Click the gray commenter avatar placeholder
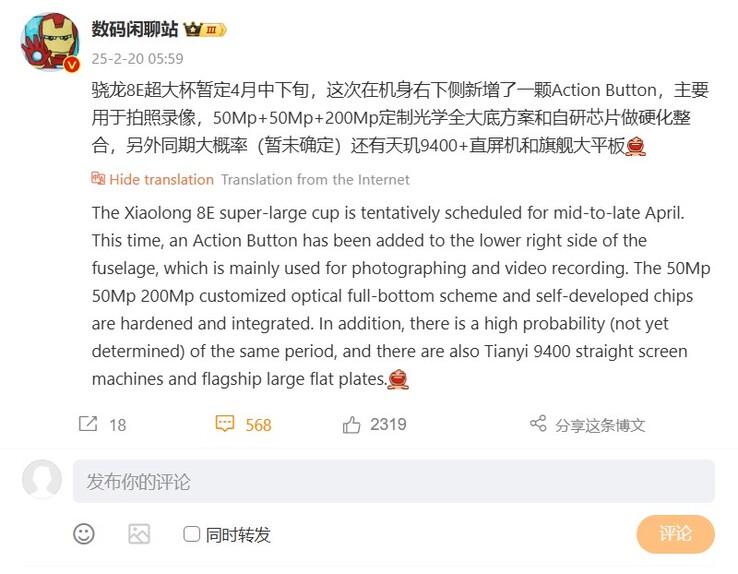Image resolution: width=738 pixels, height=574 pixels. (42, 479)
